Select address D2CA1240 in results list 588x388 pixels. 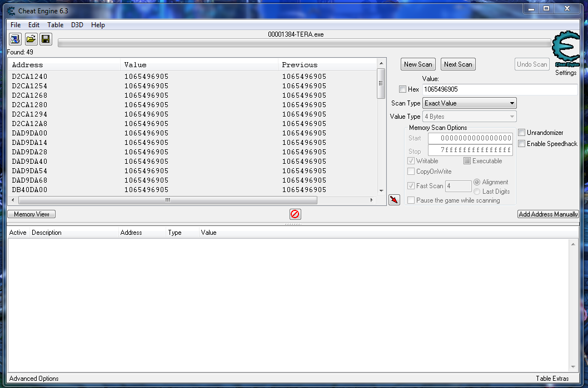[x=29, y=77]
